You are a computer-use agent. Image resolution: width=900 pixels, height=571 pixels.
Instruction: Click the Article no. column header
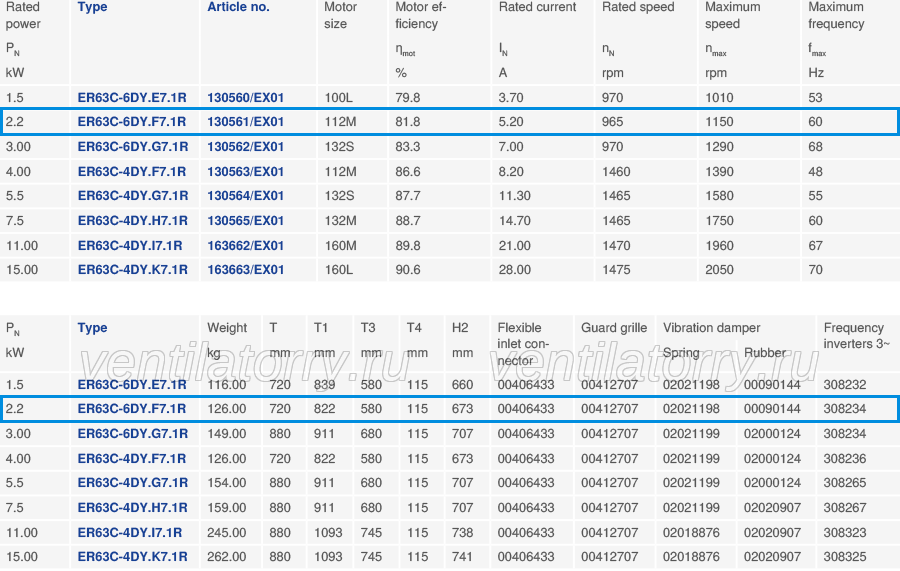[238, 7]
